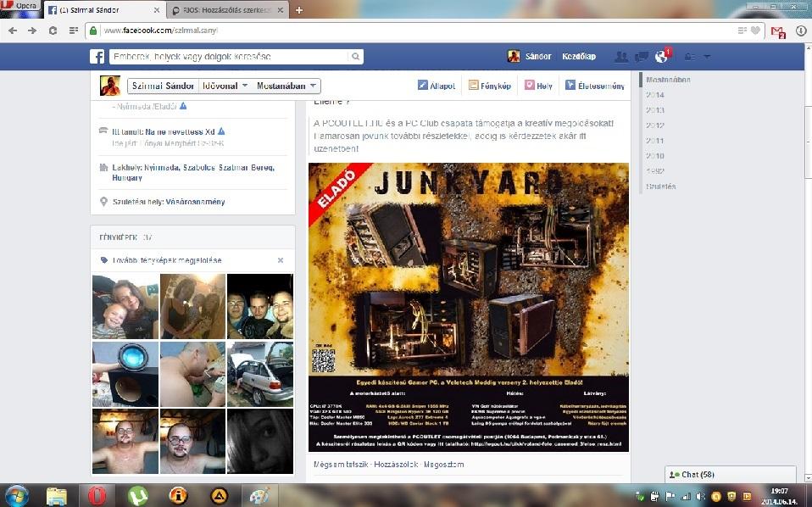The width and height of the screenshot is (812, 507).
Task: Open the woman and child photo thumbnail
Action: (125, 307)
